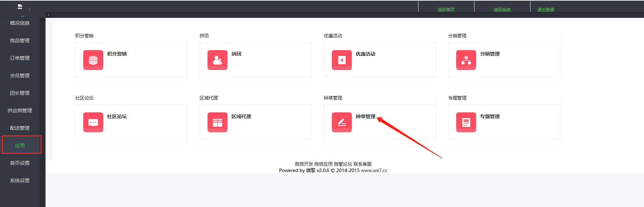Click the bold 积分营销 card label
Screen dimensions: 644x207
point(117,54)
